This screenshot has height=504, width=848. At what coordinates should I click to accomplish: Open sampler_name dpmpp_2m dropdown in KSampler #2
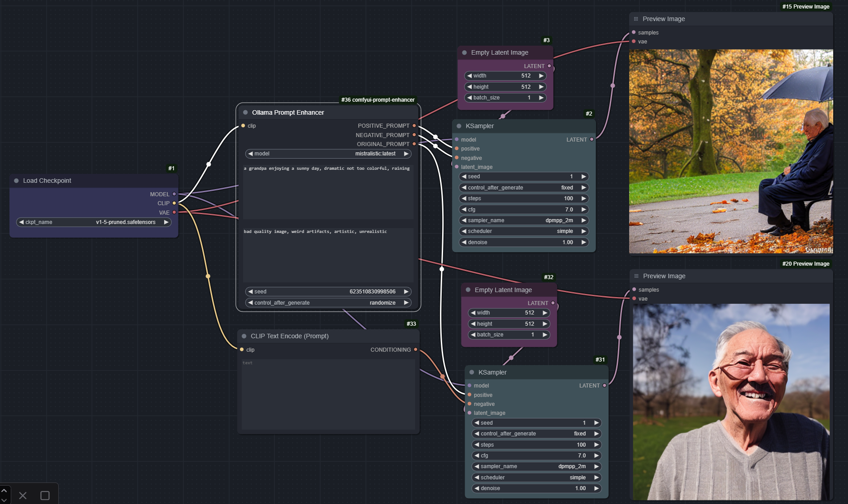pos(524,220)
